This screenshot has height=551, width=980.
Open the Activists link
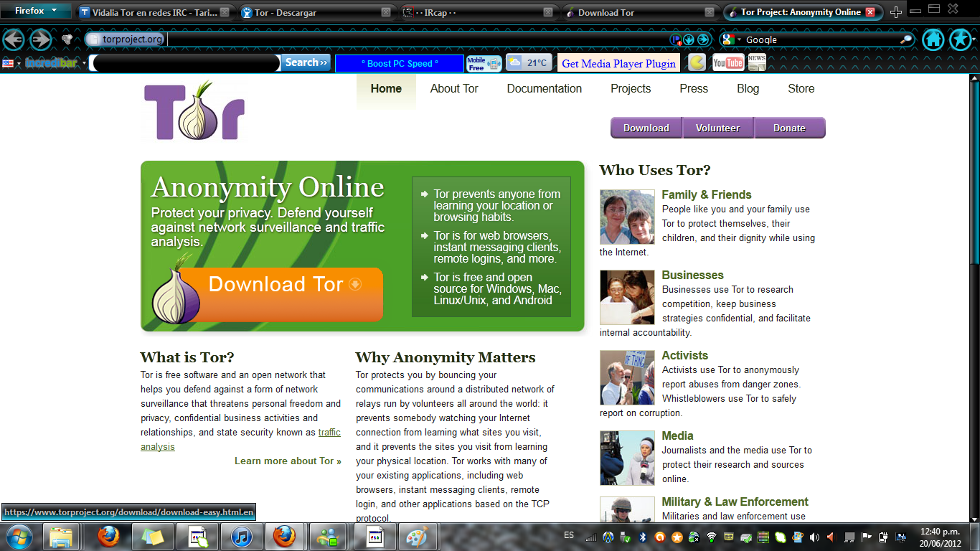pos(685,355)
